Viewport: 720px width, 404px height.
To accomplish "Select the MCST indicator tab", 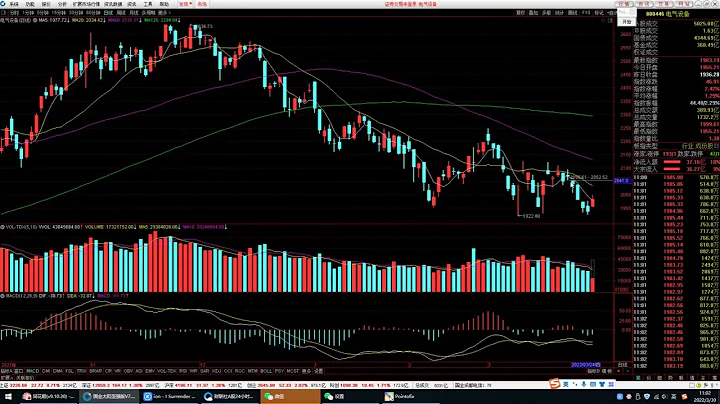I will tap(293, 370).
